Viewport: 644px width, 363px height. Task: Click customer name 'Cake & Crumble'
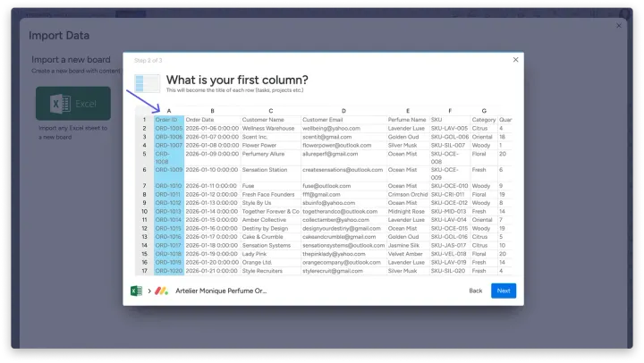click(262, 237)
